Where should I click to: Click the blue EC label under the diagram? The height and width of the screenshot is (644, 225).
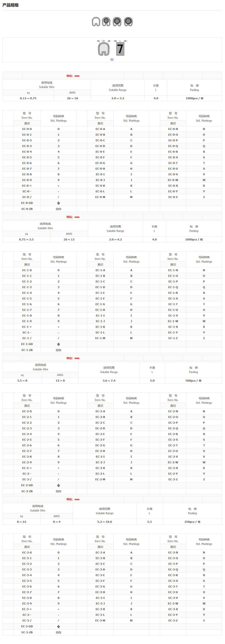click(x=112, y=59)
